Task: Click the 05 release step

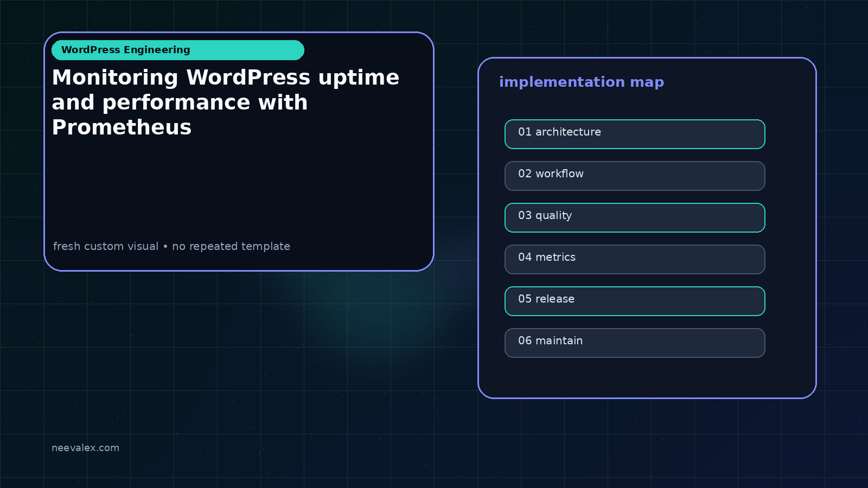Action: 635,301
